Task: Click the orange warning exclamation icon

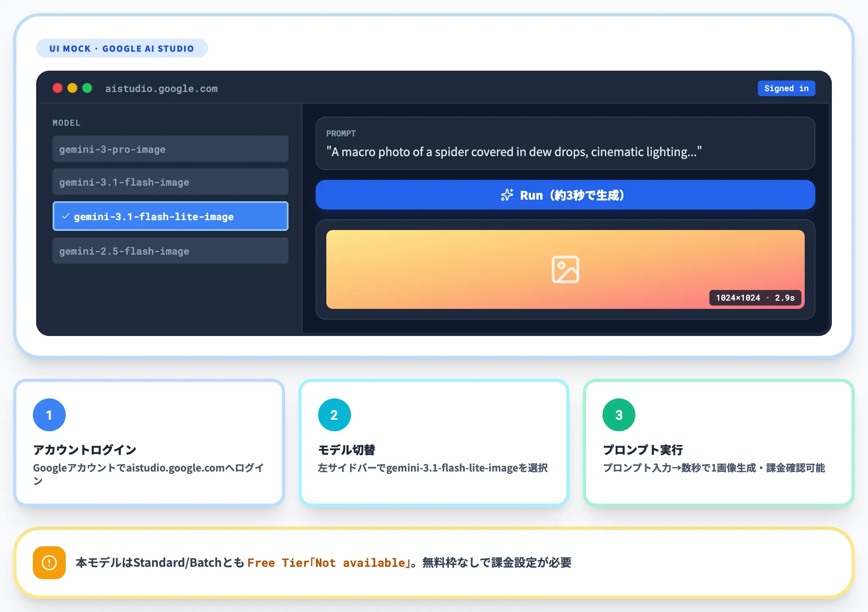Action: 49,562
